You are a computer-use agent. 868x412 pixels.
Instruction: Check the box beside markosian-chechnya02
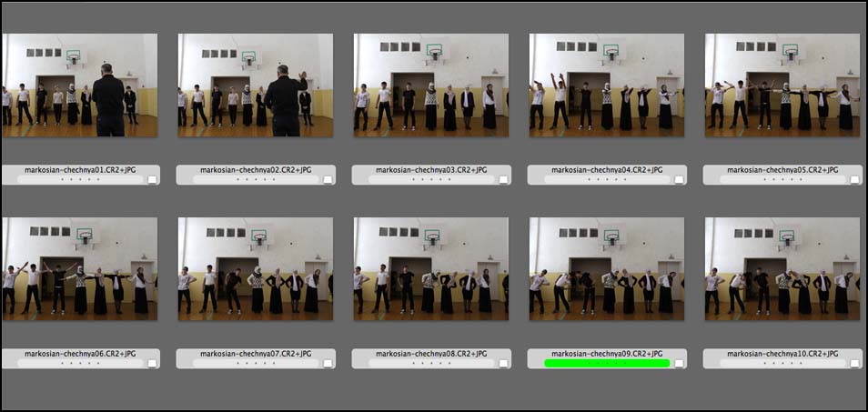[328, 180]
